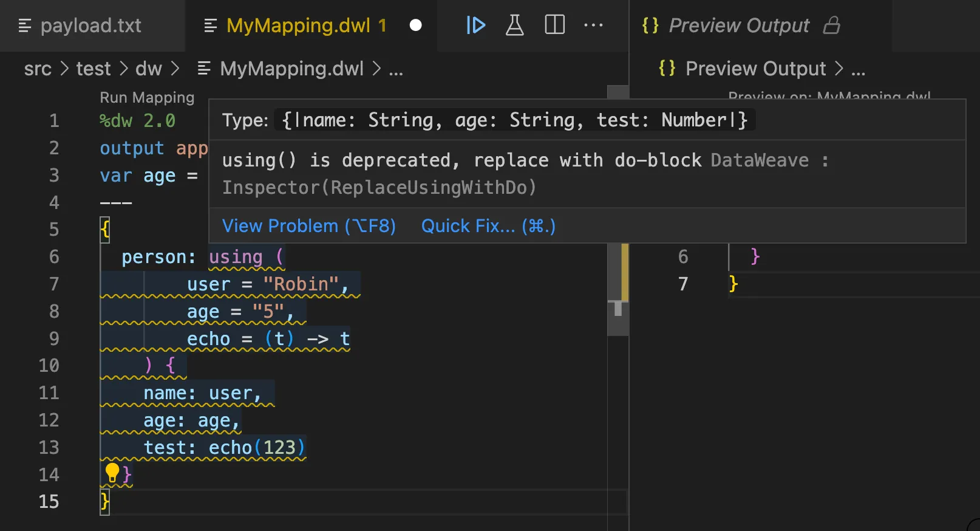
Task: Expand the editor breadcrumb ellipsis
Action: click(x=396, y=70)
